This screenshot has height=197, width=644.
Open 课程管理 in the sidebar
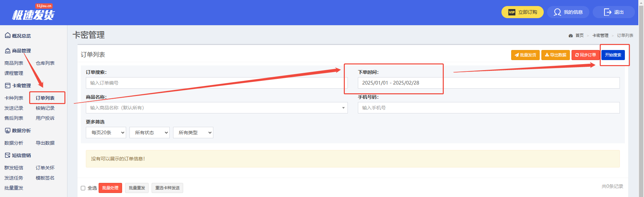click(14, 73)
